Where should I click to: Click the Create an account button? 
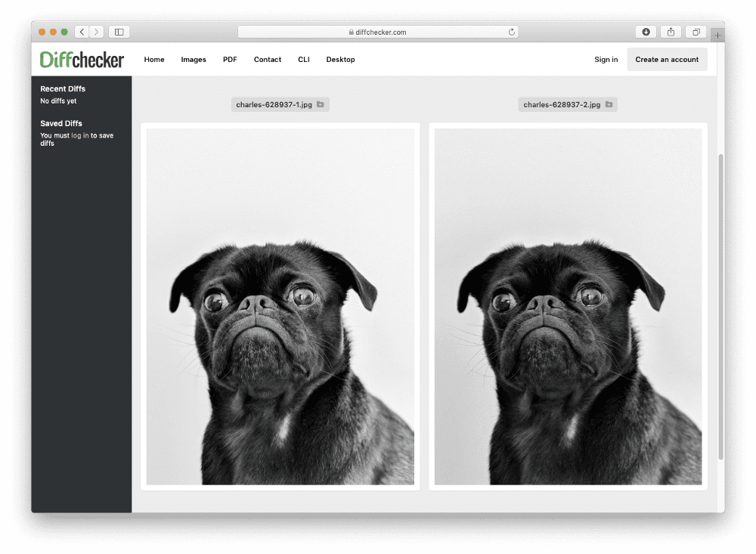click(668, 59)
